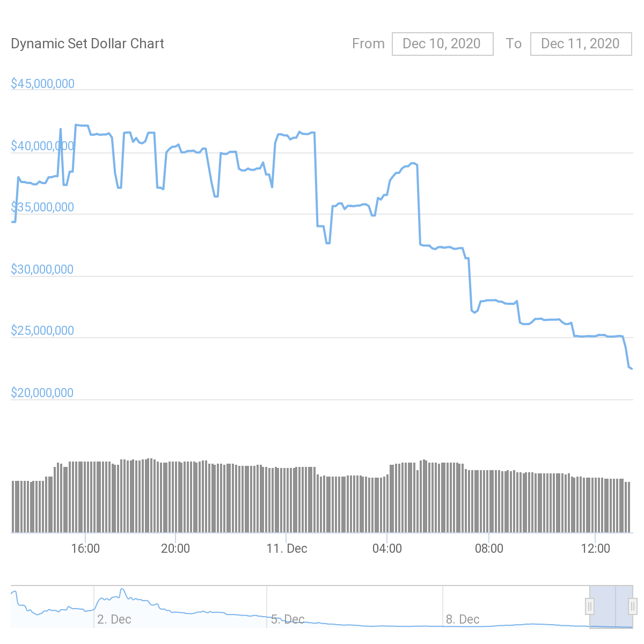Click the 20:00 time axis label
Screen dimensions: 644x644
click(x=175, y=548)
